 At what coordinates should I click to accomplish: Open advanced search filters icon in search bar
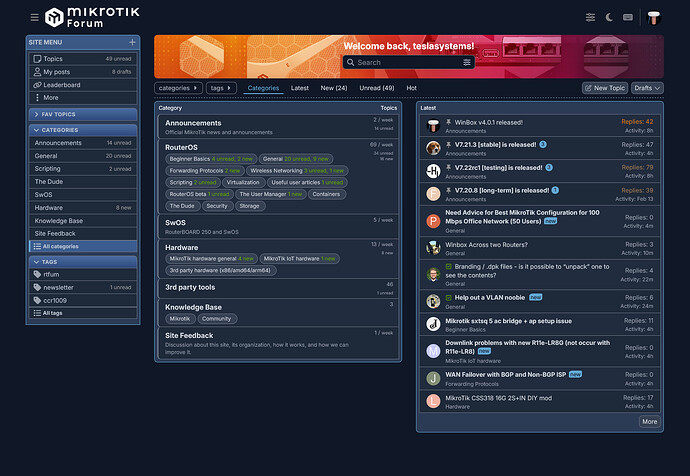coord(466,62)
